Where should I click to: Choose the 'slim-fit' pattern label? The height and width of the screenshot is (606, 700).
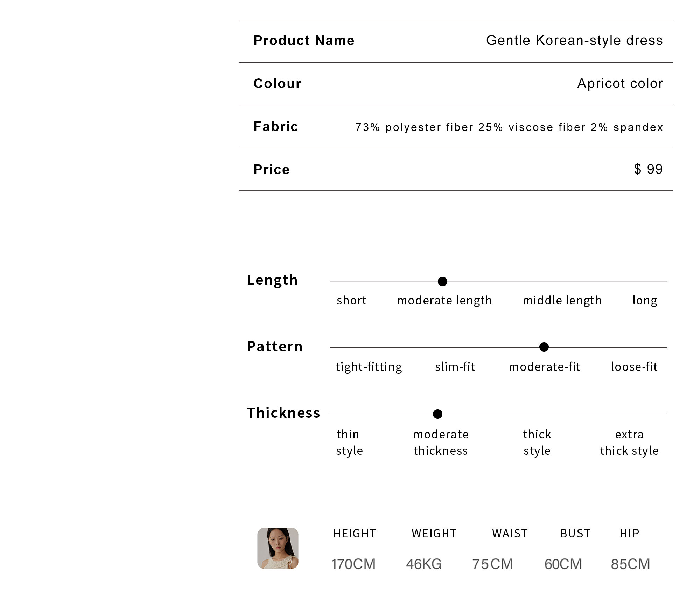pyautogui.click(x=455, y=367)
